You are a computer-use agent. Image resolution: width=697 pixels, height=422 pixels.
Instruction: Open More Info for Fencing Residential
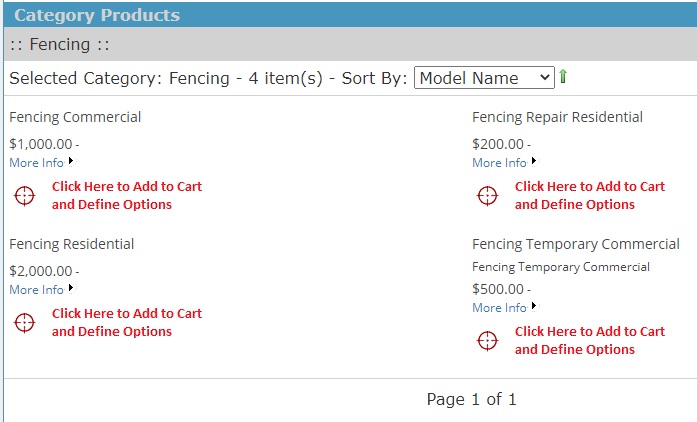click(x=37, y=290)
